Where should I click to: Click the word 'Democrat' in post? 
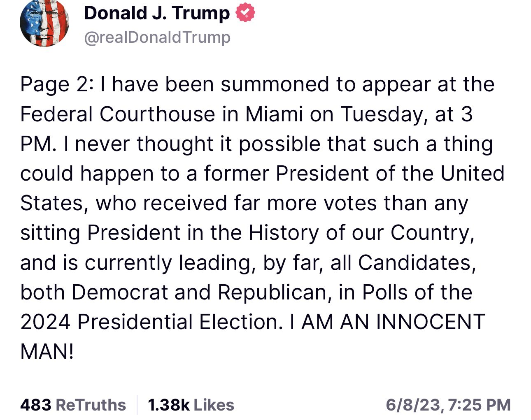pos(120,292)
